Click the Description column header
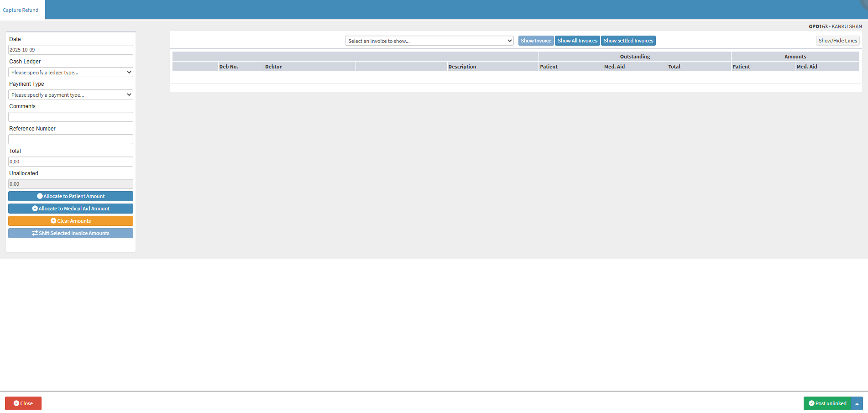 tap(493, 67)
